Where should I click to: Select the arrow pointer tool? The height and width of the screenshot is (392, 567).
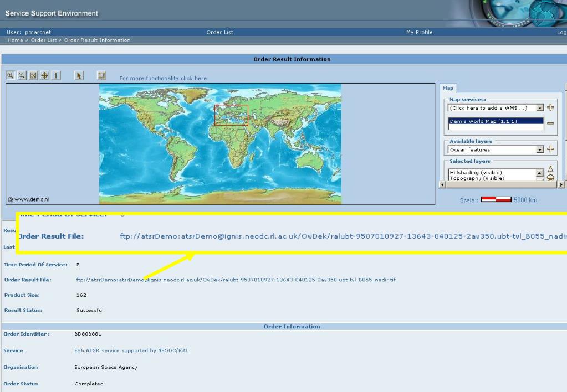(x=79, y=75)
